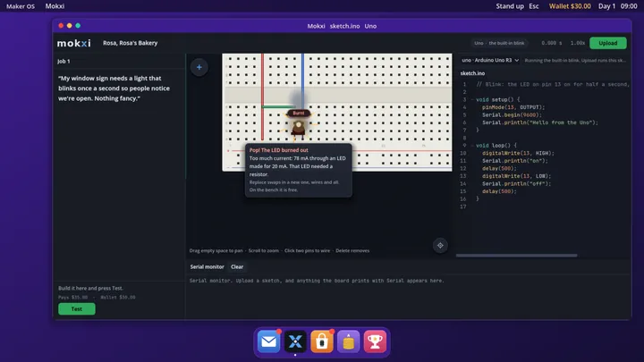
Task: Open the trophy achievements dock icon
Action: 375,341
